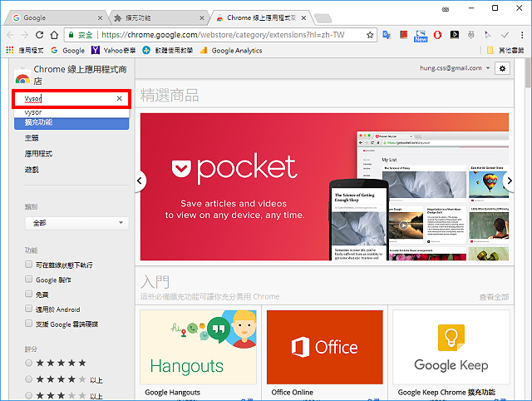Click the secure lock icon in address bar

tap(71, 35)
